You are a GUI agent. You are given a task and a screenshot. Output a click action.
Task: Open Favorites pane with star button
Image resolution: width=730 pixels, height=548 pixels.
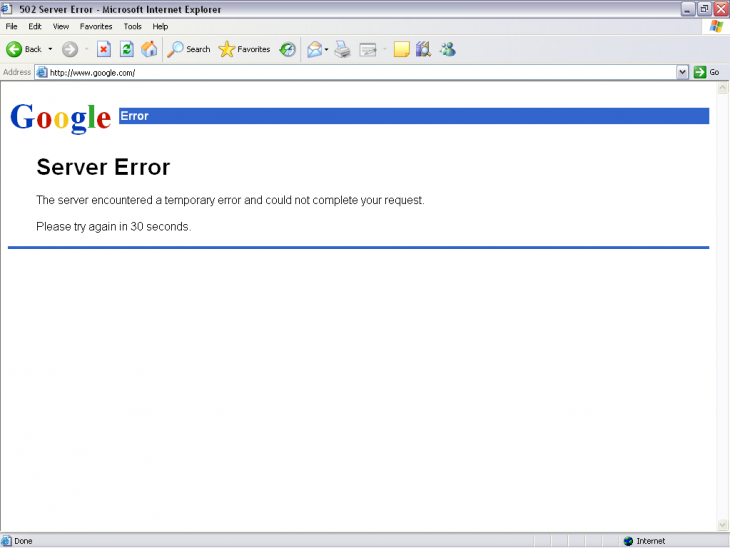[x=244, y=49]
